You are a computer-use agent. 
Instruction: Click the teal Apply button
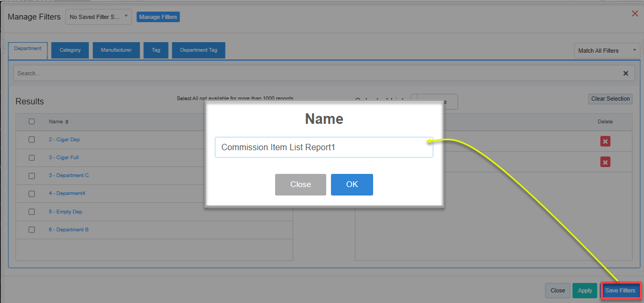coord(585,290)
